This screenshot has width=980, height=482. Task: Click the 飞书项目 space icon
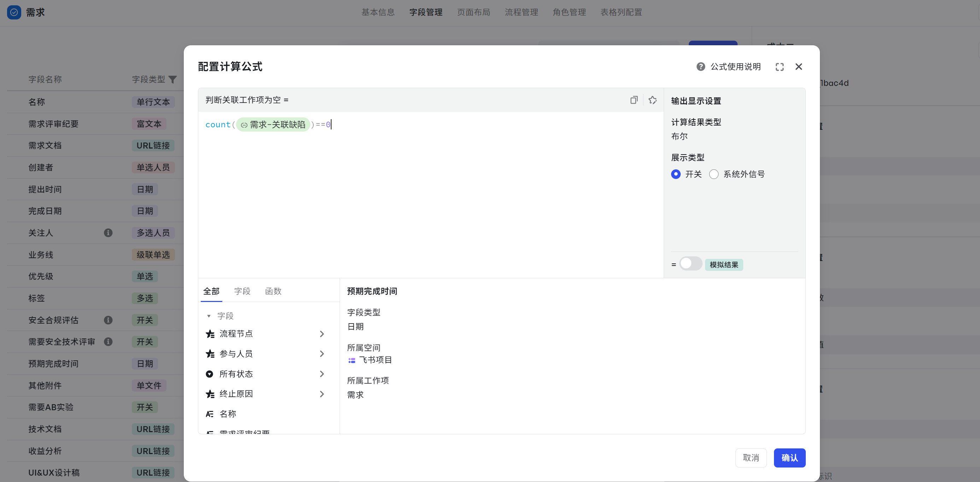[x=352, y=360]
